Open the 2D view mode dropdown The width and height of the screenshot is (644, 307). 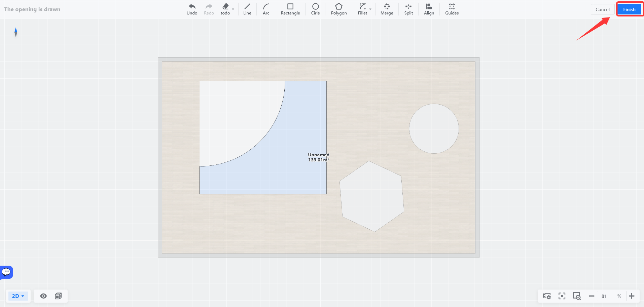click(x=18, y=296)
